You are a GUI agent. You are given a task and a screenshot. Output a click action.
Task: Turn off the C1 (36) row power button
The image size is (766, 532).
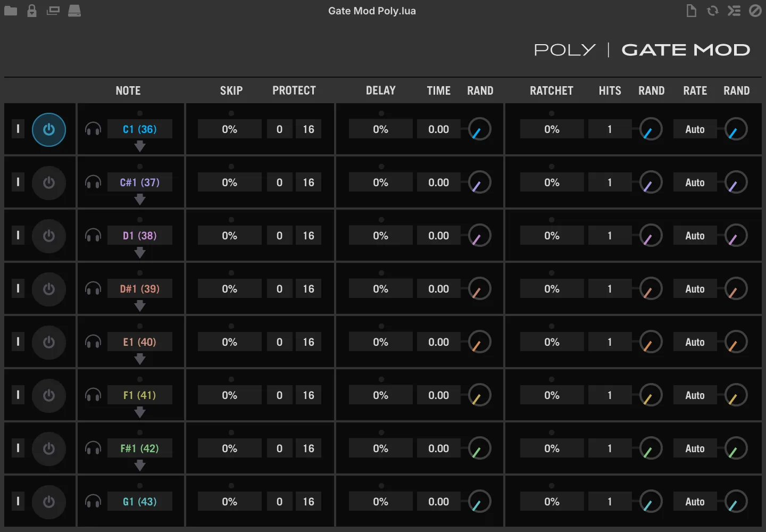coord(49,129)
